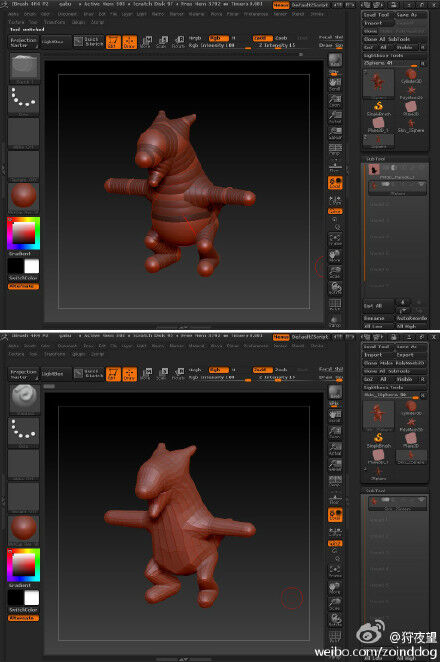Click AAHalf icon in upper screenshot
The image size is (440, 662).
[x=335, y=133]
